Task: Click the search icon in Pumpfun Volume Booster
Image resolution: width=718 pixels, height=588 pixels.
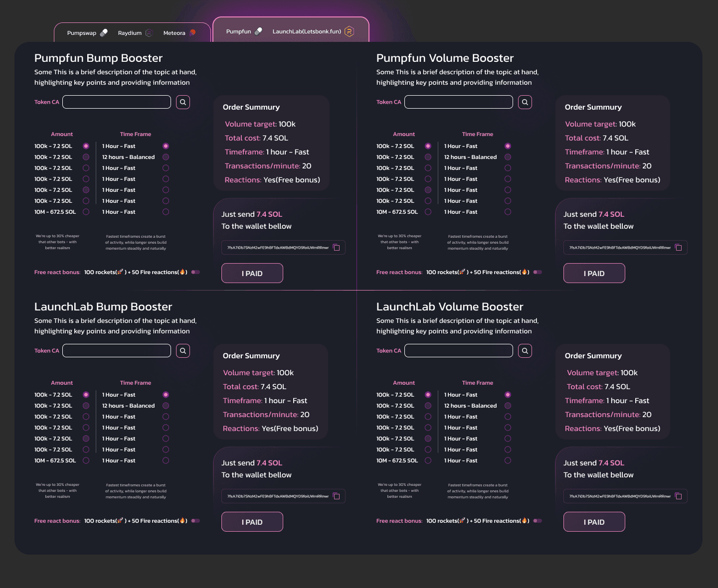Action: point(525,102)
